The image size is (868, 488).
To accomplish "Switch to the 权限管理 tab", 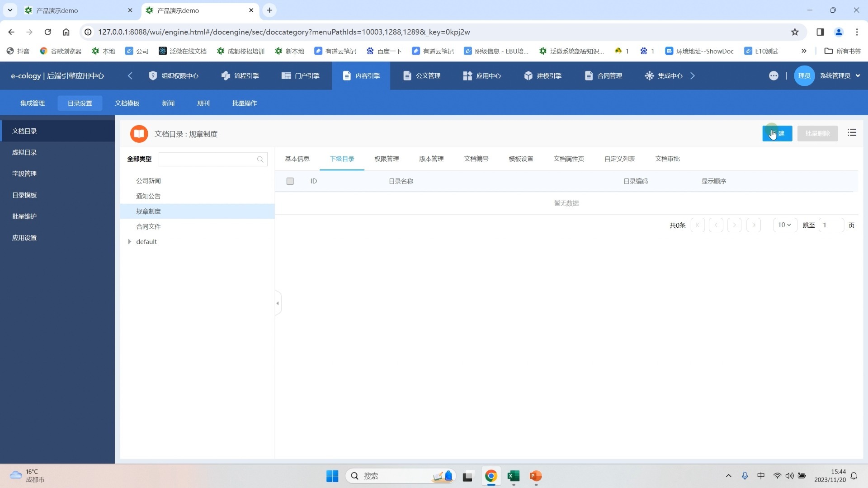I will click(x=387, y=159).
